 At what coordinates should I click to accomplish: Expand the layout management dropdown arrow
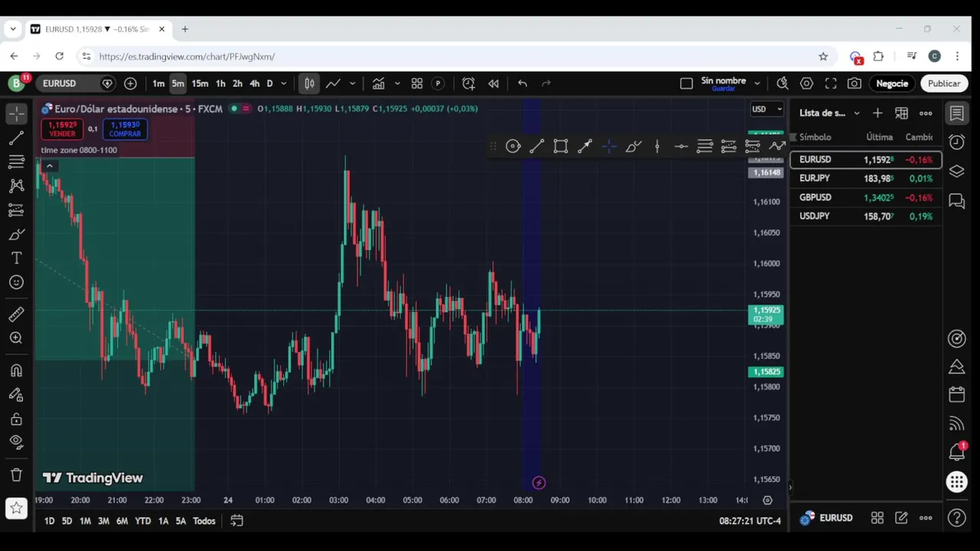(x=757, y=83)
